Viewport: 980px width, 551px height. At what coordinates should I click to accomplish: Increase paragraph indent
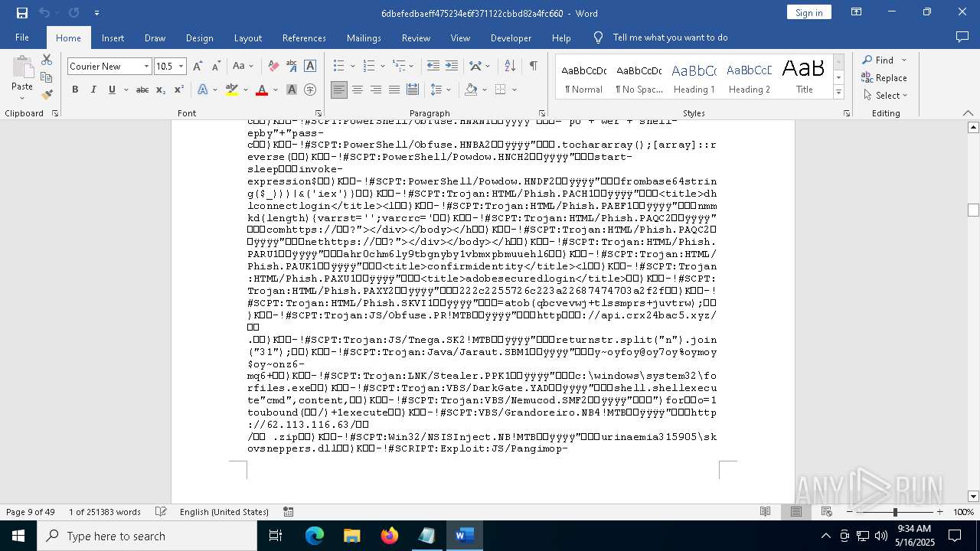tap(452, 67)
